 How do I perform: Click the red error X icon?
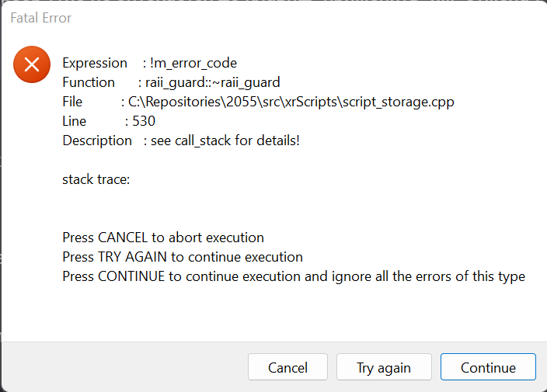[x=32, y=64]
